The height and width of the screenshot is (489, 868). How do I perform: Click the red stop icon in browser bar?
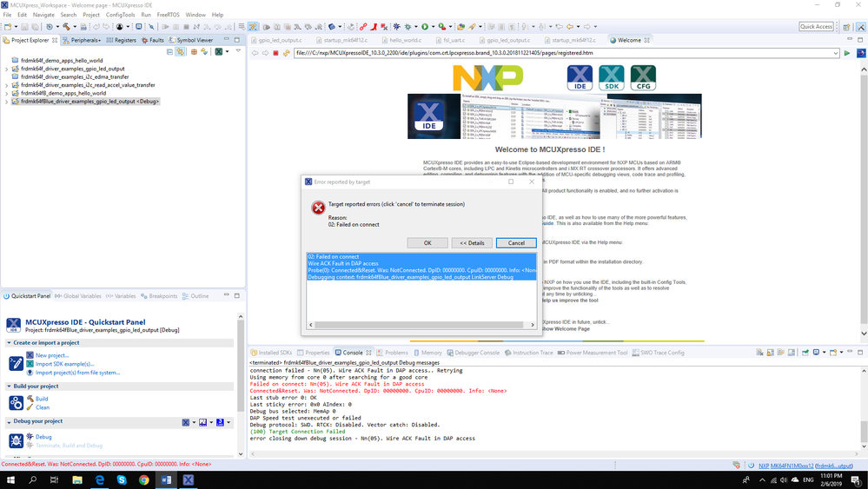[275, 53]
